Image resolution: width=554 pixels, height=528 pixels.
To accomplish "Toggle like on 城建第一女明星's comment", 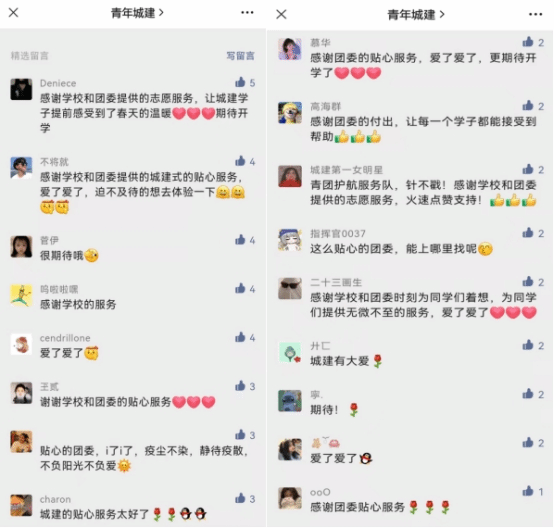I will click(x=528, y=169).
